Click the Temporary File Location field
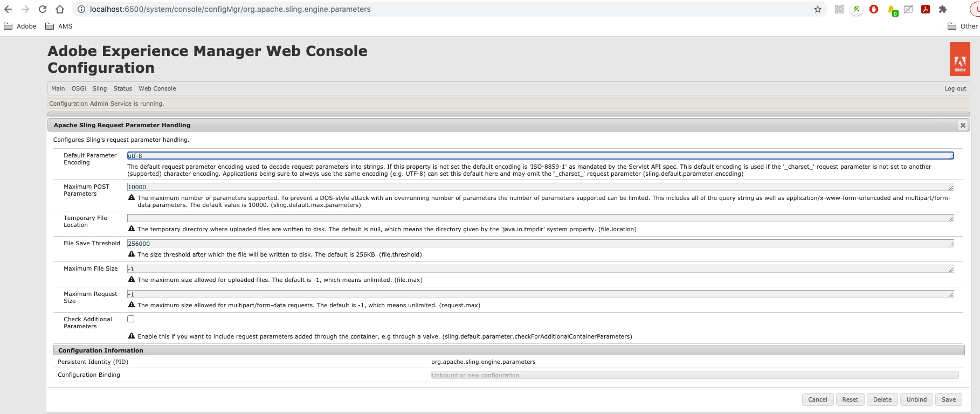 [540, 218]
